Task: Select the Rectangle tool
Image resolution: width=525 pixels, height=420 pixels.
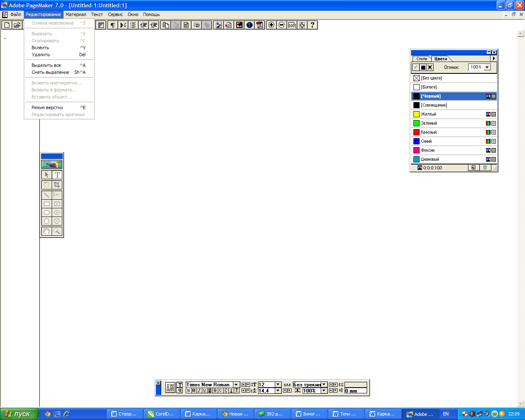Action: coord(47,204)
